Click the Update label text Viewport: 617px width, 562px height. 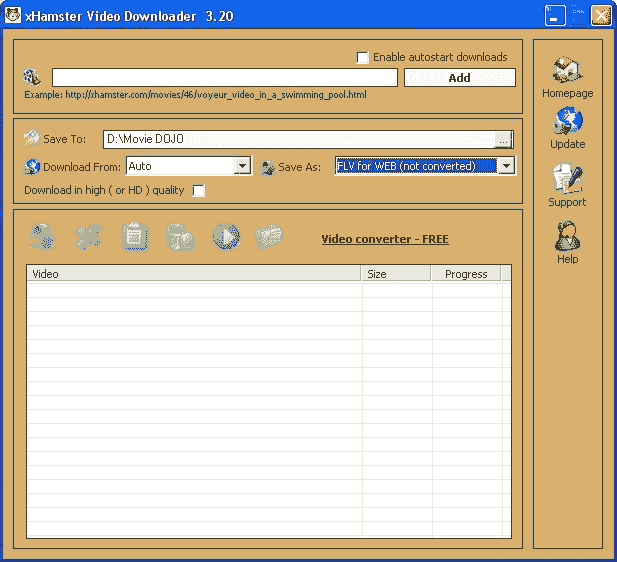pyautogui.click(x=567, y=144)
